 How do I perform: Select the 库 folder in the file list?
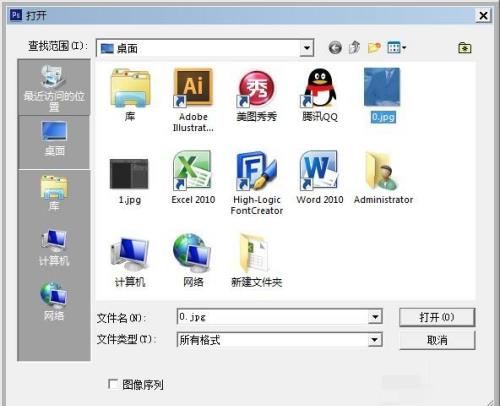(x=130, y=95)
